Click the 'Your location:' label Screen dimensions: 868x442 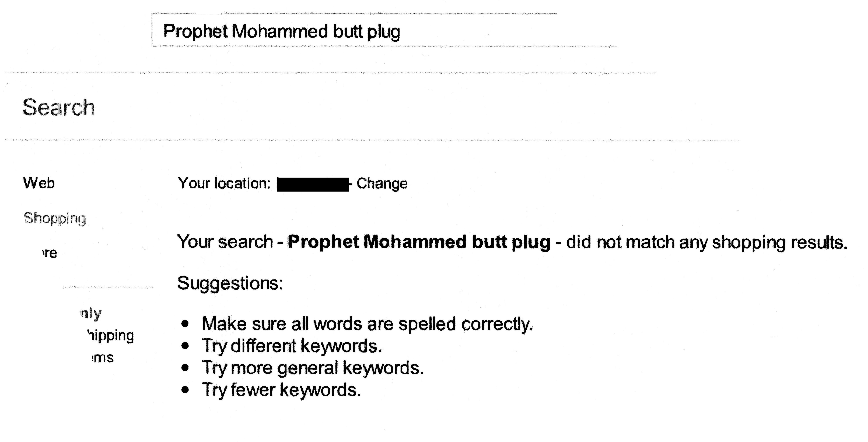click(224, 184)
